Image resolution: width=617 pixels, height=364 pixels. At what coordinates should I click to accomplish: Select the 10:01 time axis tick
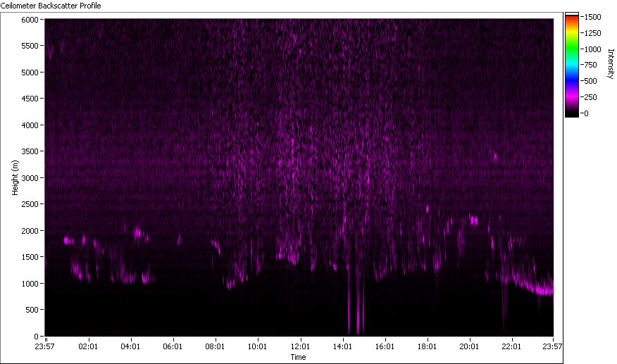(257, 346)
